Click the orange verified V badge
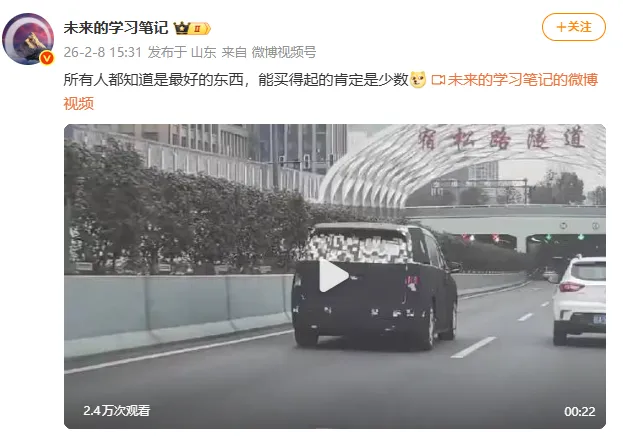The image size is (623, 445). coord(47,58)
